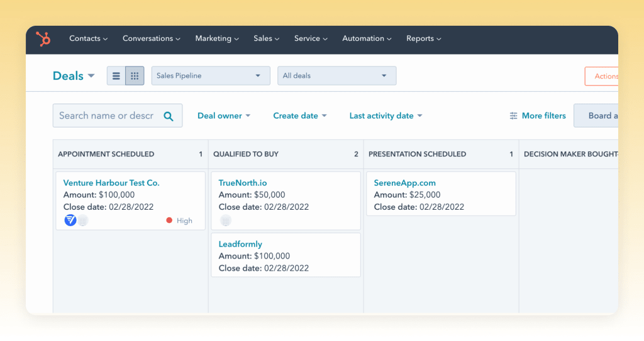Switch to board grid view icon
The width and height of the screenshot is (644, 341).
tap(135, 76)
